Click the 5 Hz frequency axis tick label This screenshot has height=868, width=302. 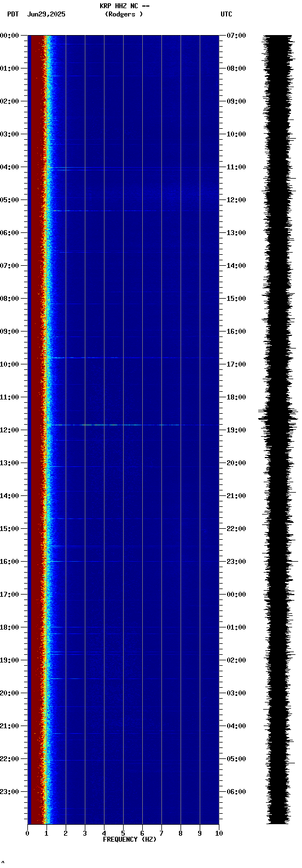click(x=123, y=833)
